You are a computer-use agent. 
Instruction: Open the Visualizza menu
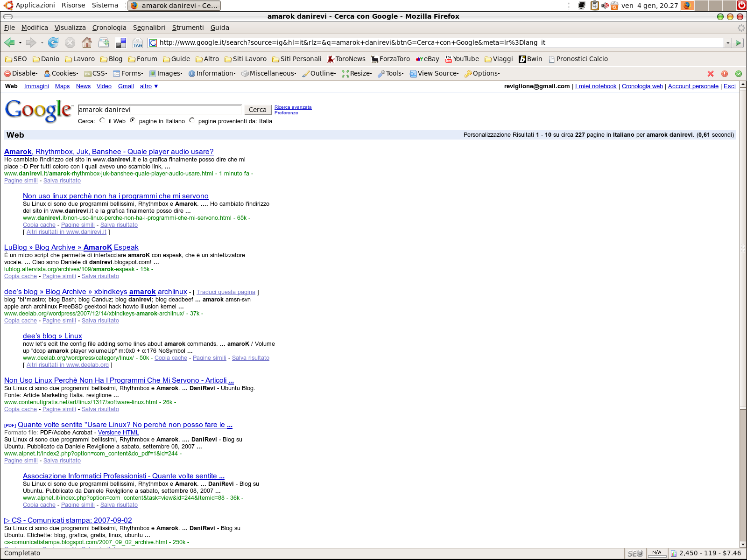pyautogui.click(x=70, y=28)
